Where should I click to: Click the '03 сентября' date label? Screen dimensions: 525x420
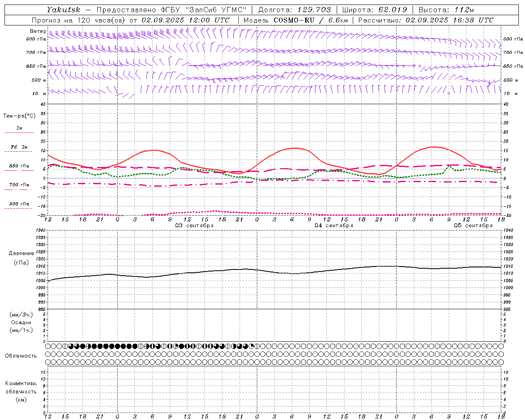click(194, 226)
